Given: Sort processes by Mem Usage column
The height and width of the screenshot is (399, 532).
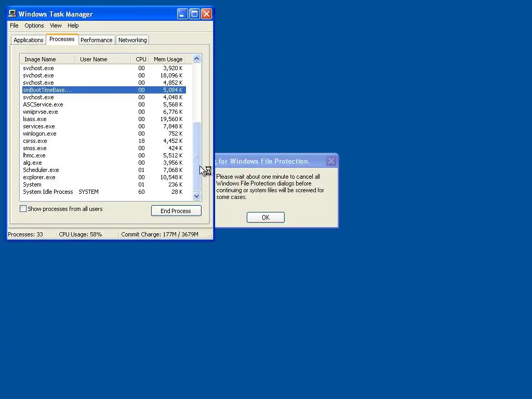Looking at the screenshot, I should tap(168, 59).
